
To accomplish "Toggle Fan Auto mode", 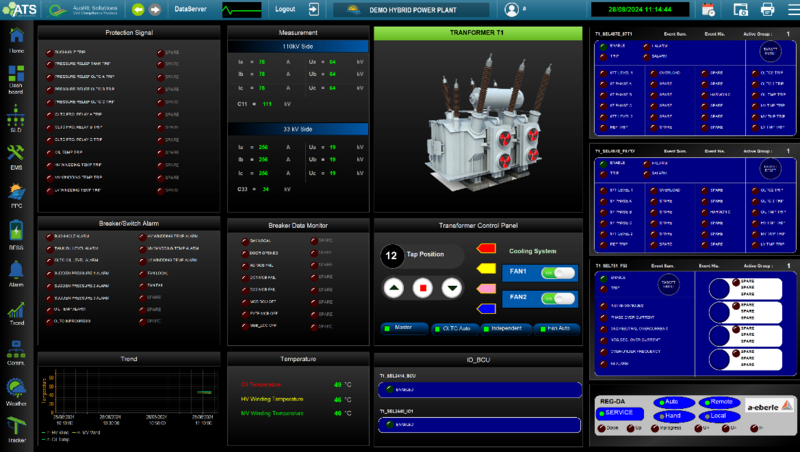I will [x=557, y=329].
